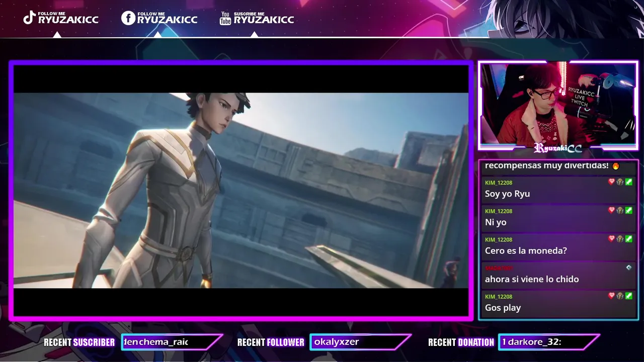
Task: Select the text "recompensas muy divertidas!"
Action: (546, 165)
